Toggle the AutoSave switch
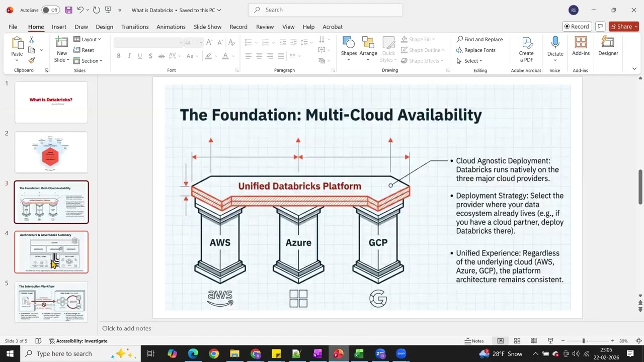644x362 pixels. tap(50, 10)
